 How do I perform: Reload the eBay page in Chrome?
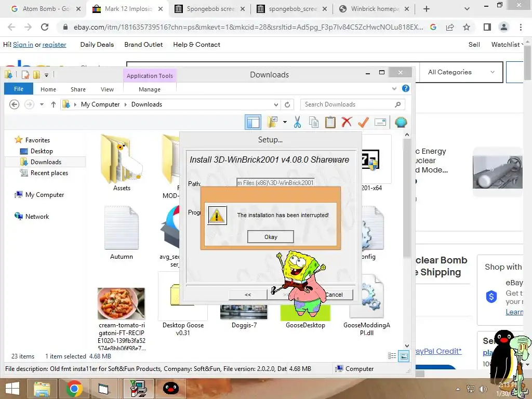45,27
